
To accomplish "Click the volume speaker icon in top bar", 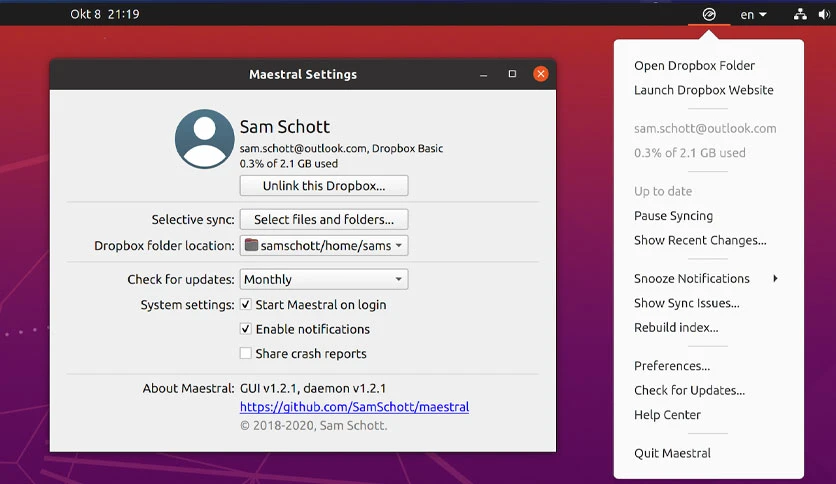I will pos(824,14).
